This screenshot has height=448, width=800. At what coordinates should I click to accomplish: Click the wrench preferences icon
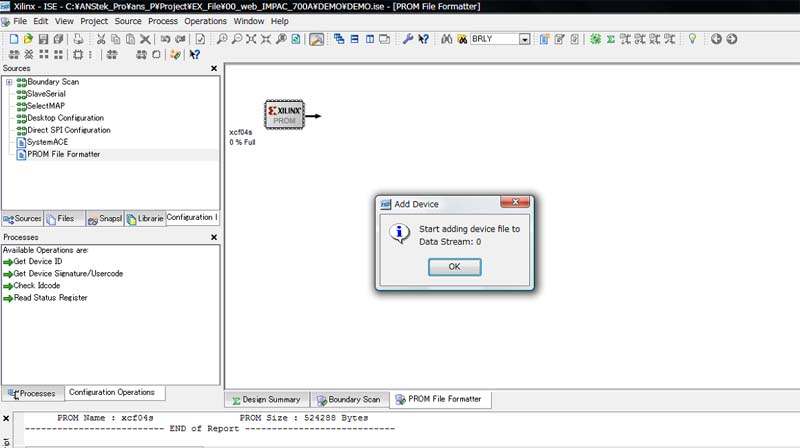coord(408,39)
